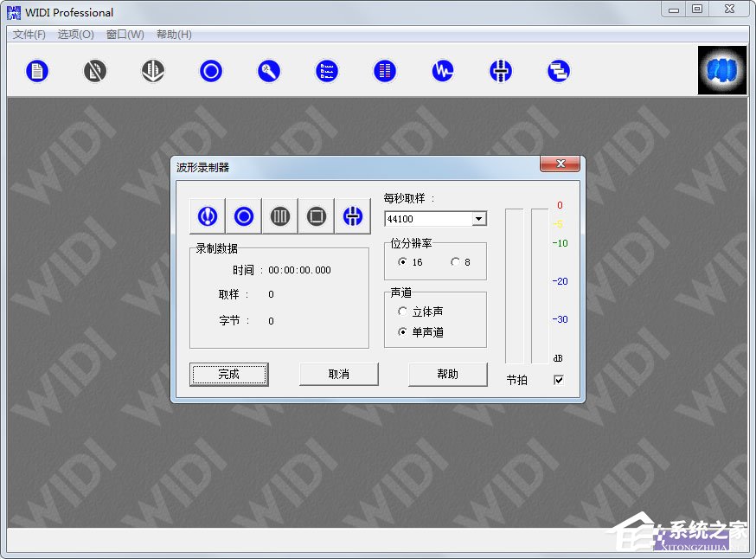
Task: Click the red 0 dB scale label
Action: coord(560,205)
